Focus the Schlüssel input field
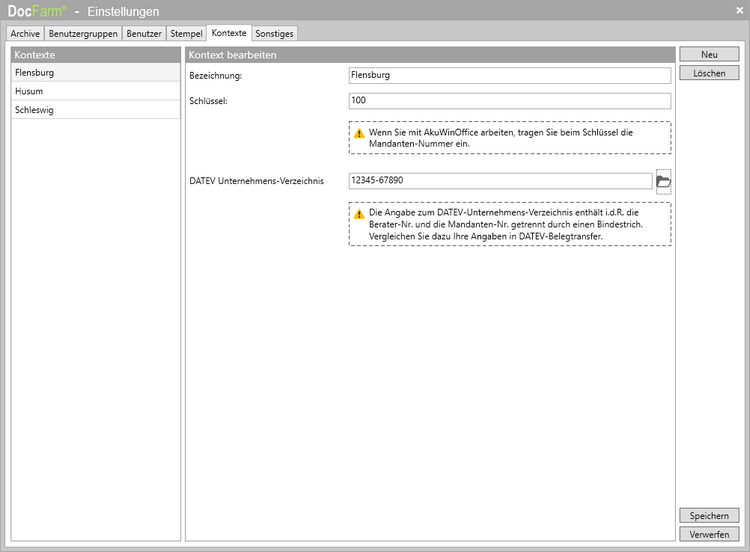 (509, 101)
